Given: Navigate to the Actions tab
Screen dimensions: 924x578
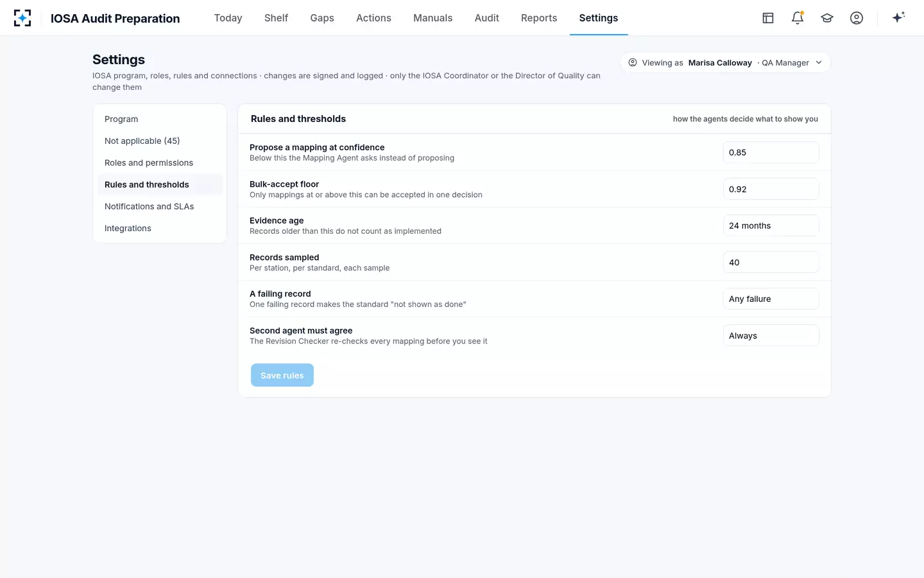Looking at the screenshot, I should (x=373, y=18).
